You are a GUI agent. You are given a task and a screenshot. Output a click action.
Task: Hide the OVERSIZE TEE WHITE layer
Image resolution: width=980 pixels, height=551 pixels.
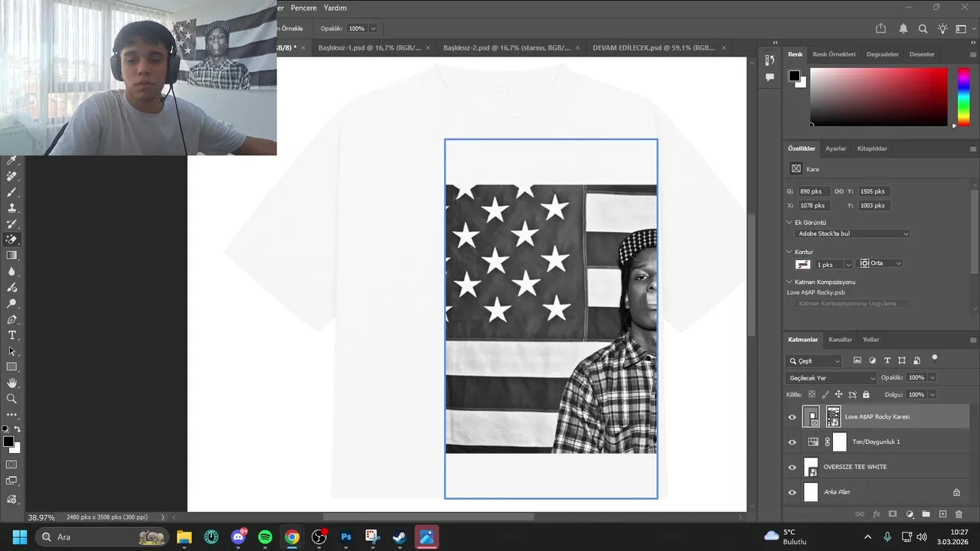tap(792, 468)
